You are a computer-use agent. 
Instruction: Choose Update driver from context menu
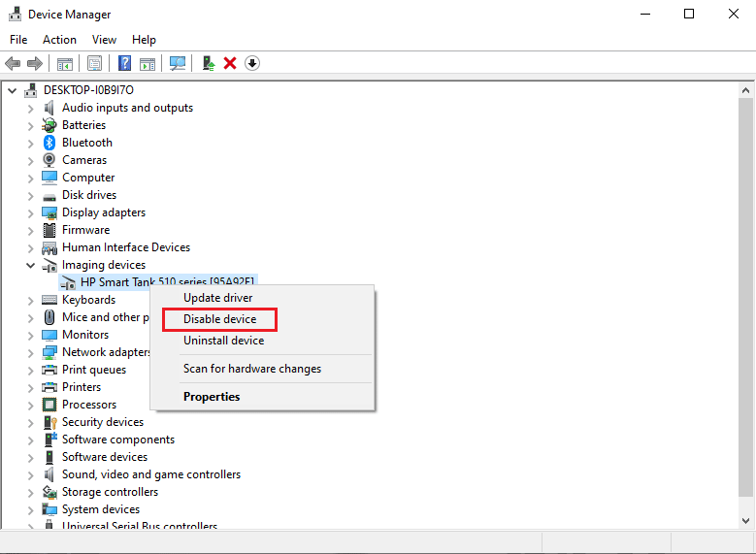(262, 298)
